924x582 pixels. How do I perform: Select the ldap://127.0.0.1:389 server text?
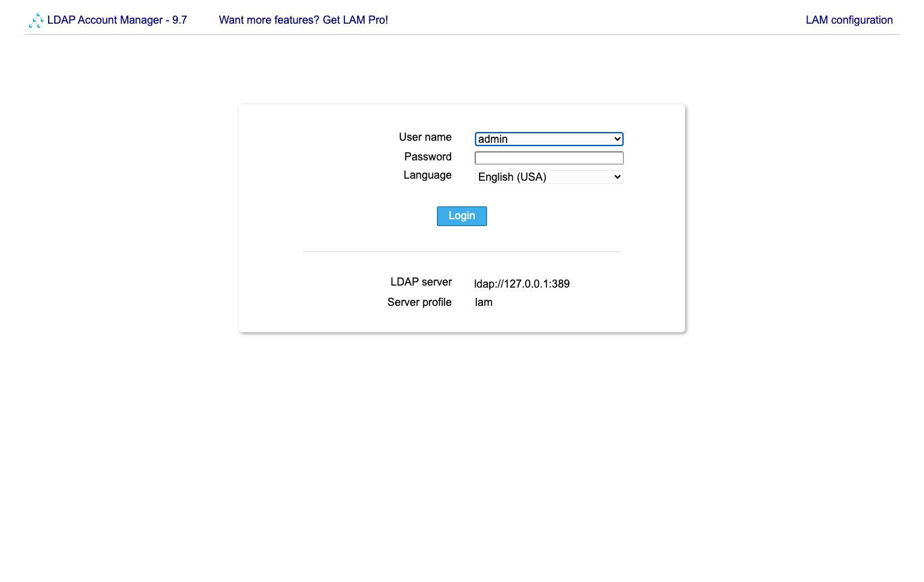[522, 284]
